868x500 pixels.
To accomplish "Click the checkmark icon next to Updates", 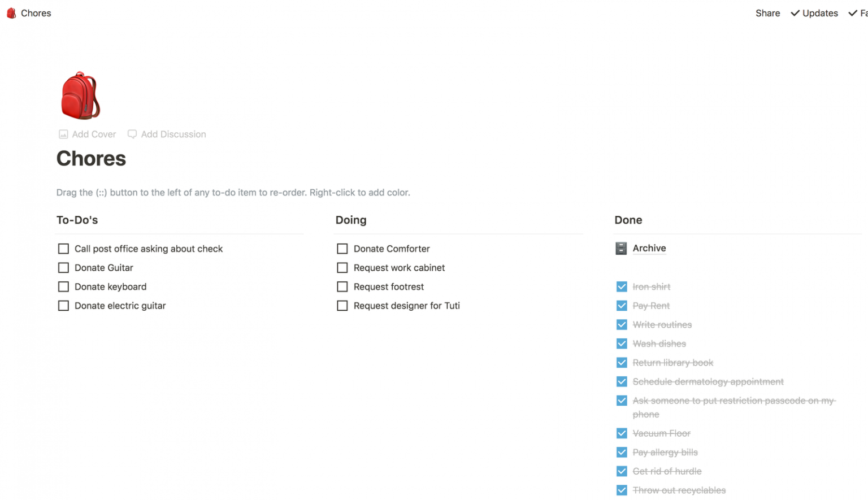I will point(795,12).
